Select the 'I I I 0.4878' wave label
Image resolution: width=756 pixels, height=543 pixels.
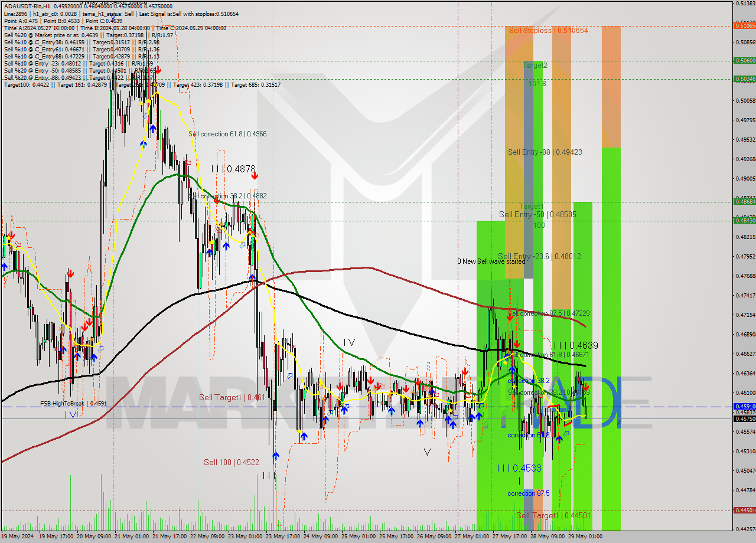click(x=234, y=169)
